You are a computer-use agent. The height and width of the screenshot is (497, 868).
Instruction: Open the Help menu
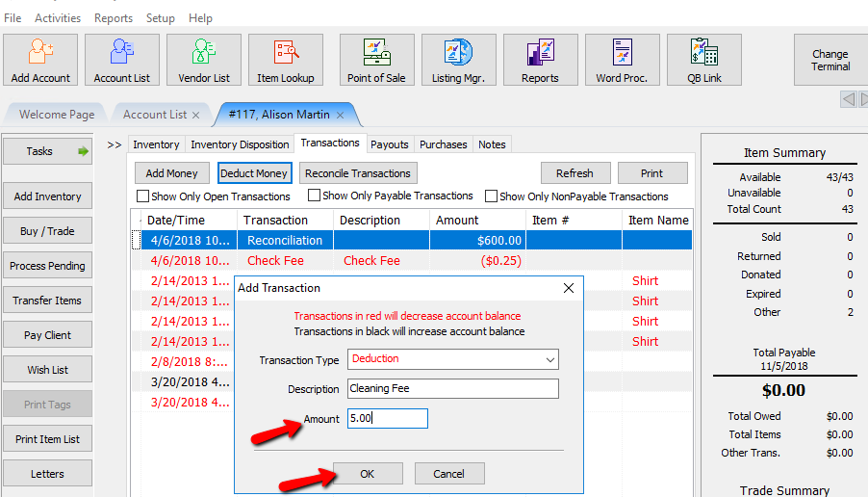coord(200,18)
